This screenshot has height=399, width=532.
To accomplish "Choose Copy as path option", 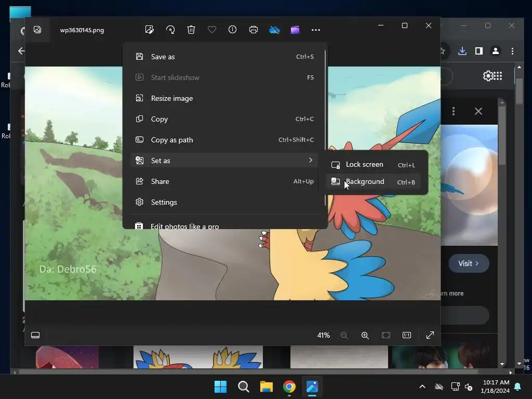I will pyautogui.click(x=224, y=140).
